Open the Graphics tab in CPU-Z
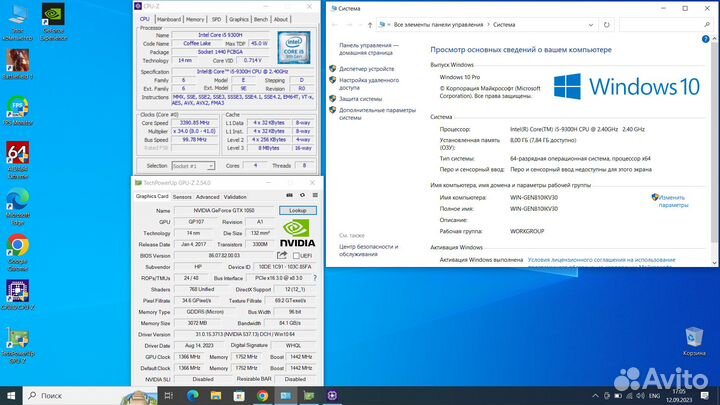 [239, 19]
